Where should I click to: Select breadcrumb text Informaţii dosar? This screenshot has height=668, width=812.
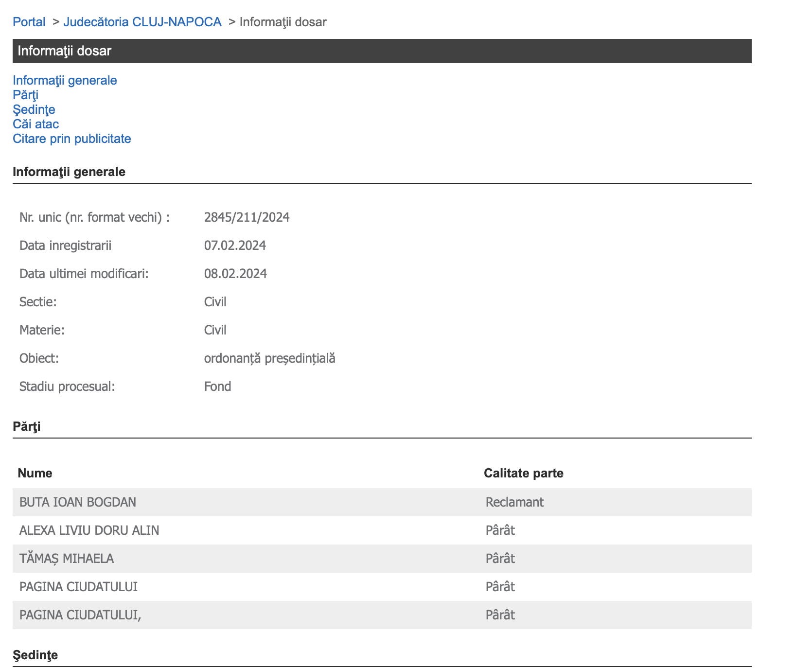[283, 22]
